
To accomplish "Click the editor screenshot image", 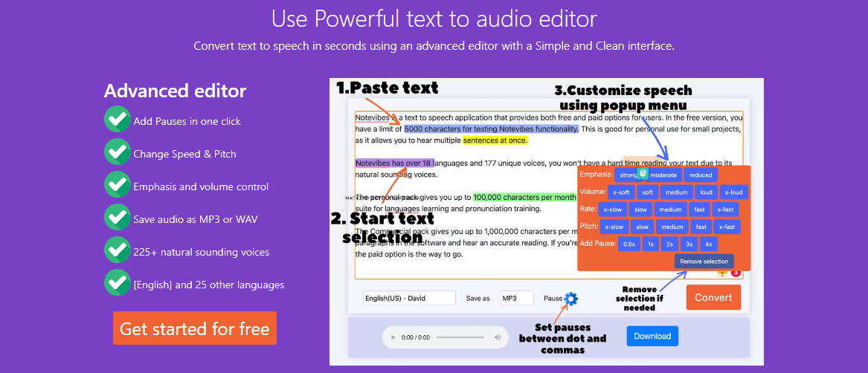I will (x=547, y=221).
